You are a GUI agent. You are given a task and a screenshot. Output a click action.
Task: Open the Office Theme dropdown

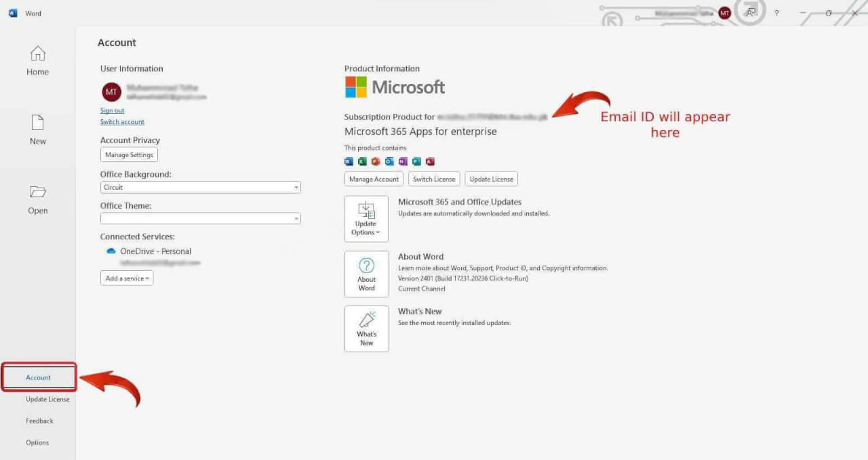[296, 218]
